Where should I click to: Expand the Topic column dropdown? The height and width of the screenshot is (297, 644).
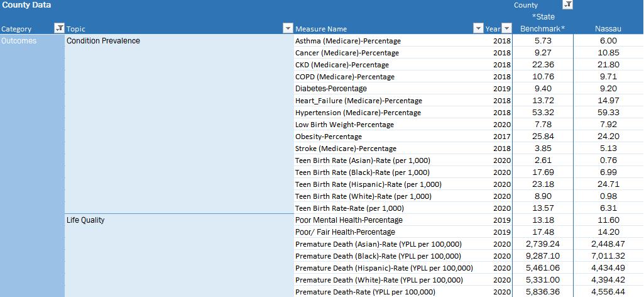pos(288,28)
